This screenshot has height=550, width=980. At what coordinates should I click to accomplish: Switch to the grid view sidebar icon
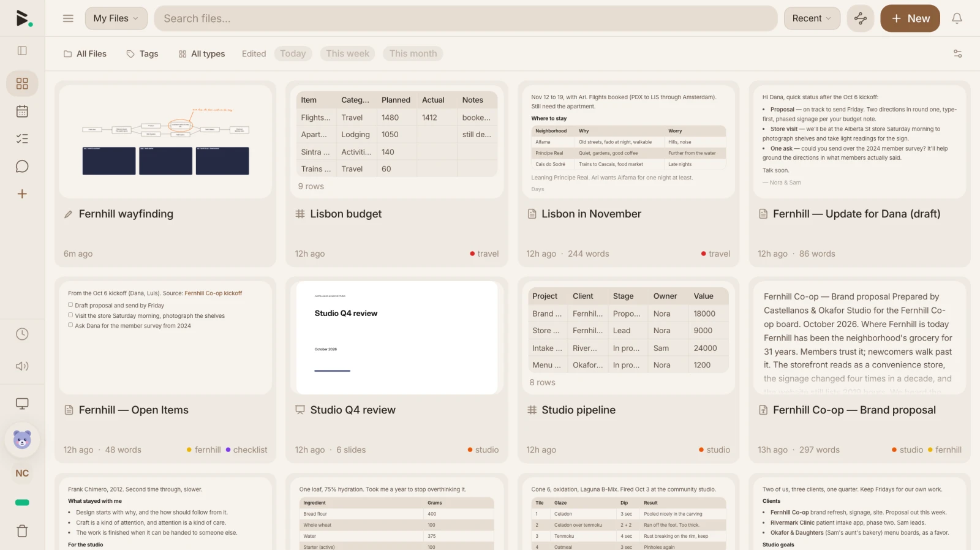coord(22,83)
